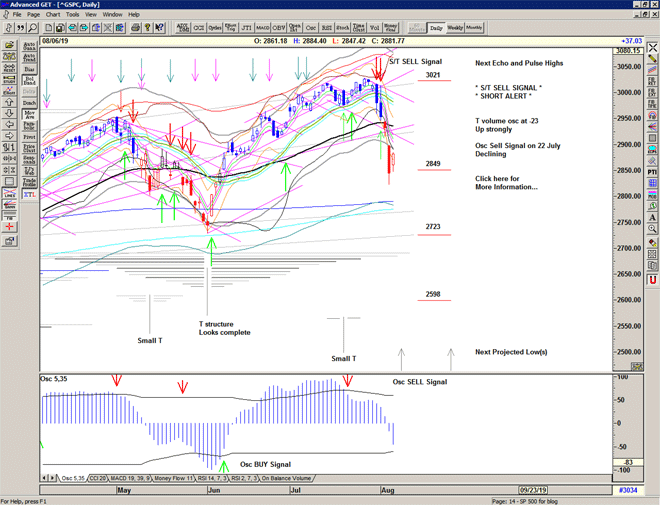Add the OBV study from toolbar
The height and width of the screenshot is (505, 660).
click(x=279, y=28)
